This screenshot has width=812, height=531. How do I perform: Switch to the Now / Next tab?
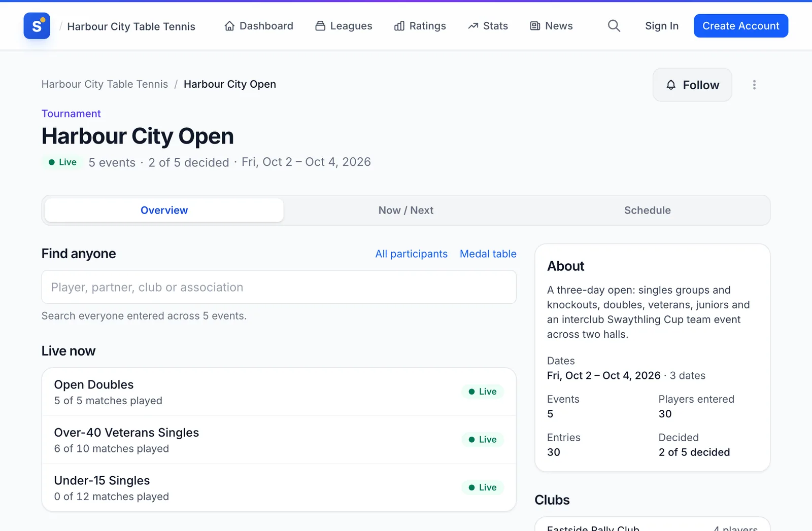tap(406, 210)
